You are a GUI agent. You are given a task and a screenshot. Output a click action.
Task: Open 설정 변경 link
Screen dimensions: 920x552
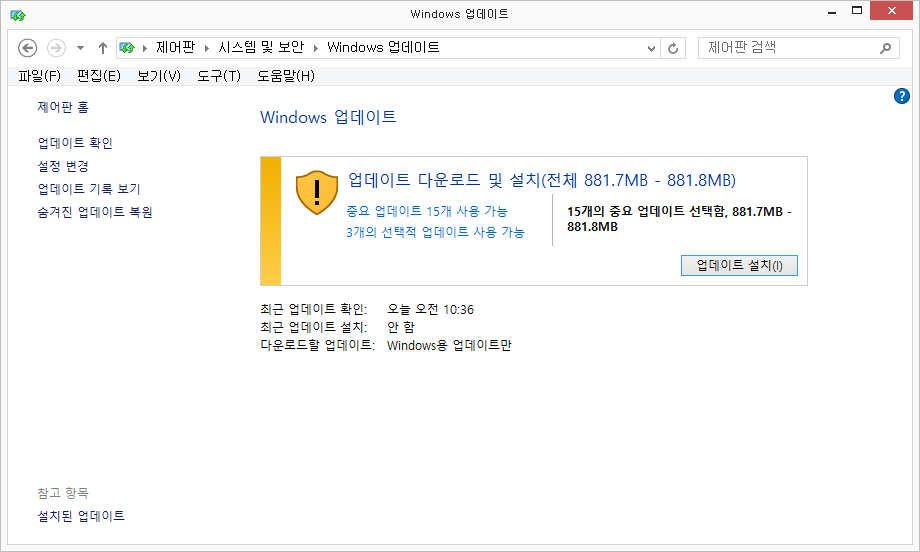coord(63,166)
